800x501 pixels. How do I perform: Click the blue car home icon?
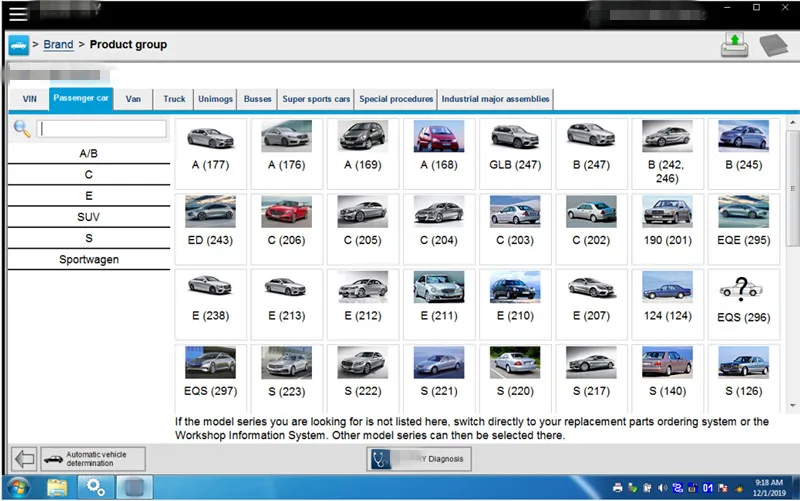pos(19,45)
